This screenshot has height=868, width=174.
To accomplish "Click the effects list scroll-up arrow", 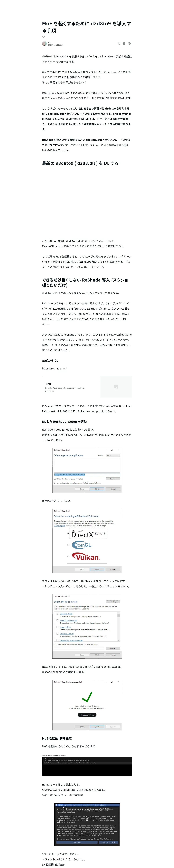I will (x=119, y=613).
